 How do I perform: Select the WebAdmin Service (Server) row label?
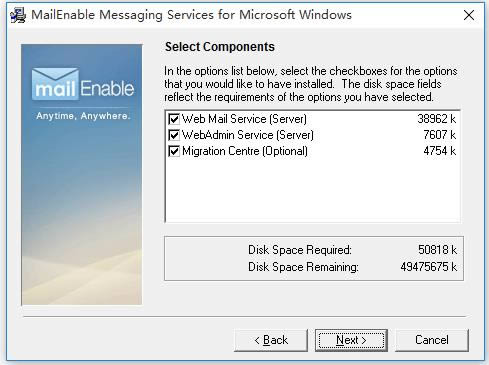248,135
